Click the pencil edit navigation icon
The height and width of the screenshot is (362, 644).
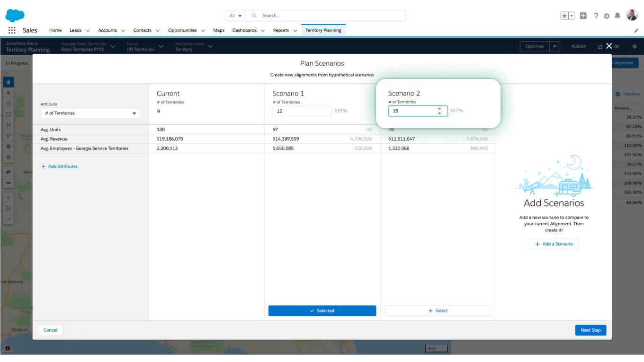pyautogui.click(x=636, y=30)
